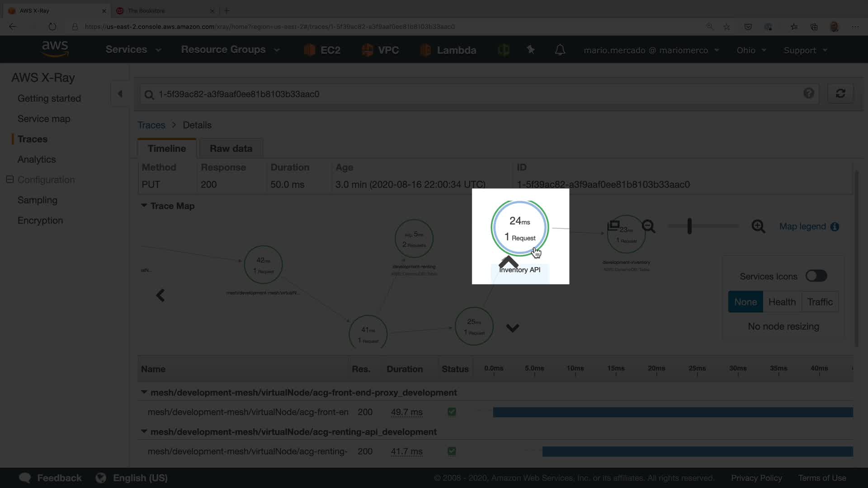
Task: Click the refresh traces icon button
Action: tap(840, 94)
